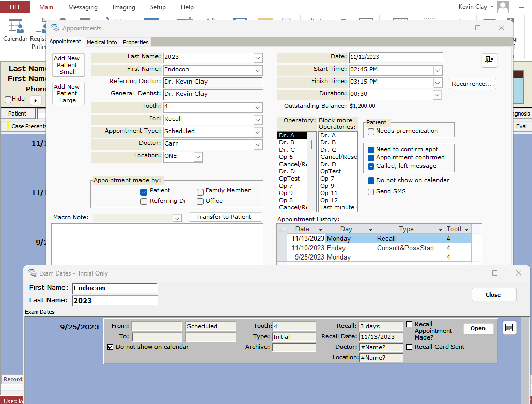Enable the Needs premedication checkbox
Image resolution: width=532 pixels, height=404 pixels.
(x=371, y=132)
